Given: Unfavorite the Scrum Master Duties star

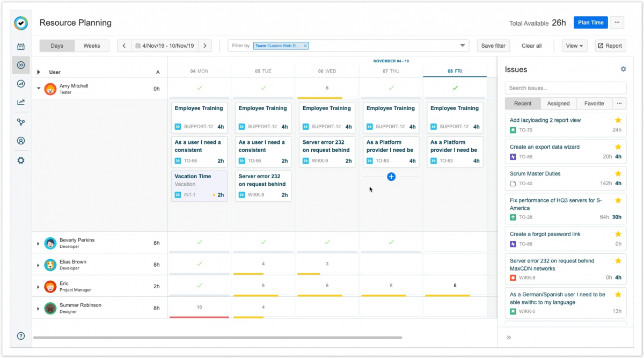Looking at the screenshot, I should pos(618,173).
